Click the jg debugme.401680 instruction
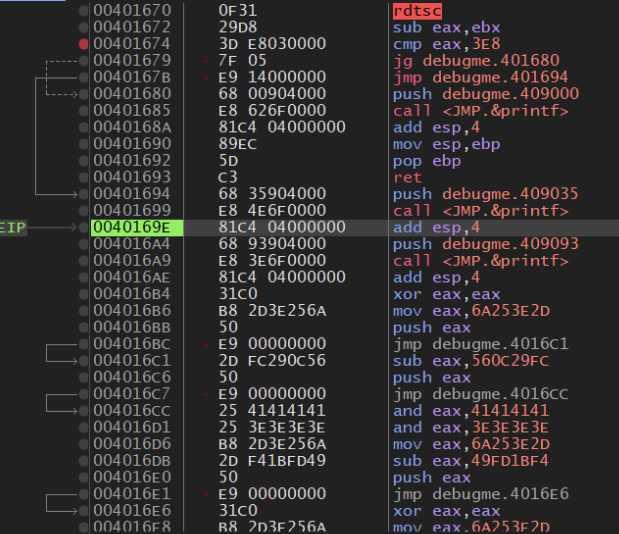The width and height of the screenshot is (619, 534). pyautogui.click(x=476, y=61)
